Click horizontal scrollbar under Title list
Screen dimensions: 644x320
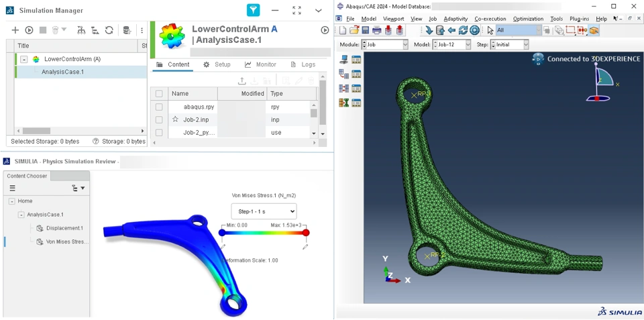[x=36, y=131]
